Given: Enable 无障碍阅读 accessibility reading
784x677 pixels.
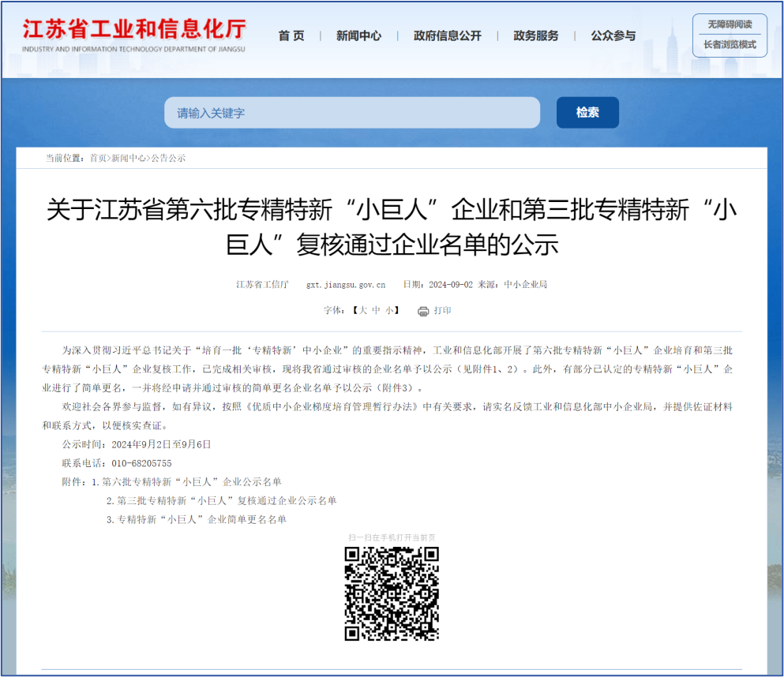Looking at the screenshot, I should pos(730,25).
